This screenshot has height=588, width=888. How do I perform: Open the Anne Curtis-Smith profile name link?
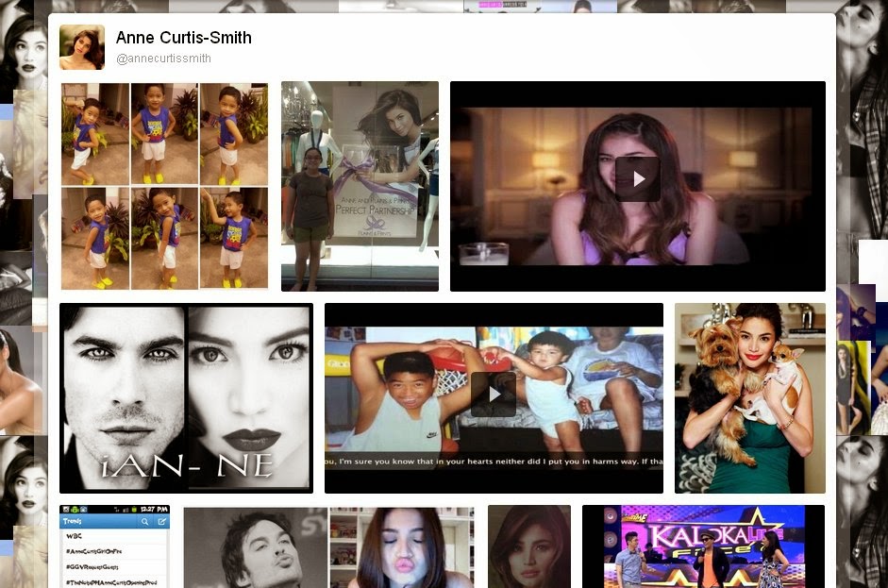coord(183,38)
